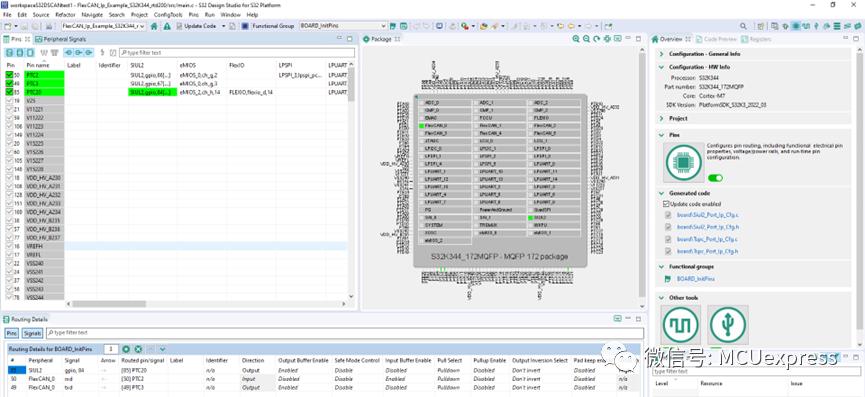Toggle the Signals filter button in Routing Details
Screen dimensions: 865x397
[33, 333]
